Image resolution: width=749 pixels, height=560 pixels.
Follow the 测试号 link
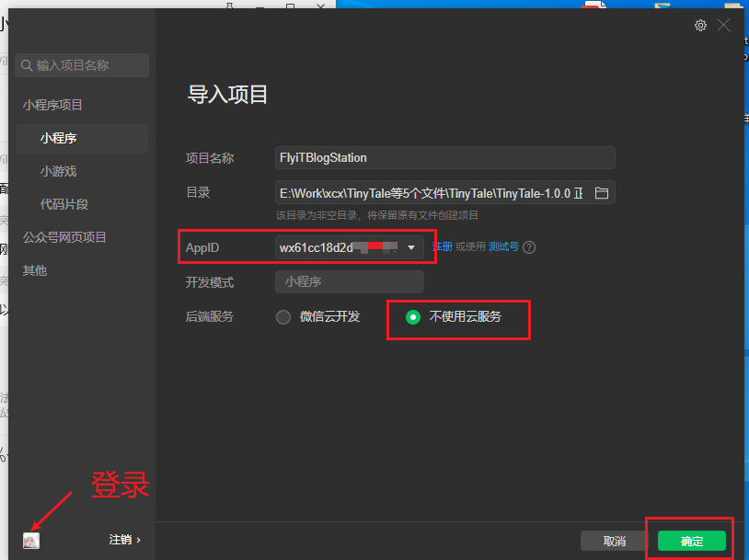tap(503, 246)
